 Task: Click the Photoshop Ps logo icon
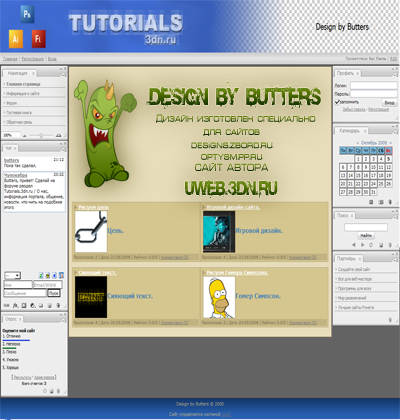coord(27,14)
